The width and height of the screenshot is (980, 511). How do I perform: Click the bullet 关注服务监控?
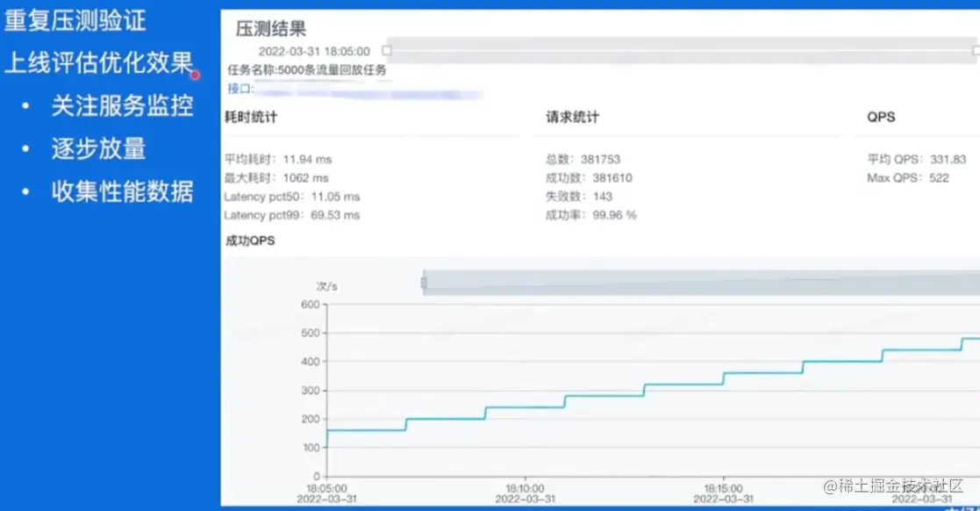click(x=123, y=105)
